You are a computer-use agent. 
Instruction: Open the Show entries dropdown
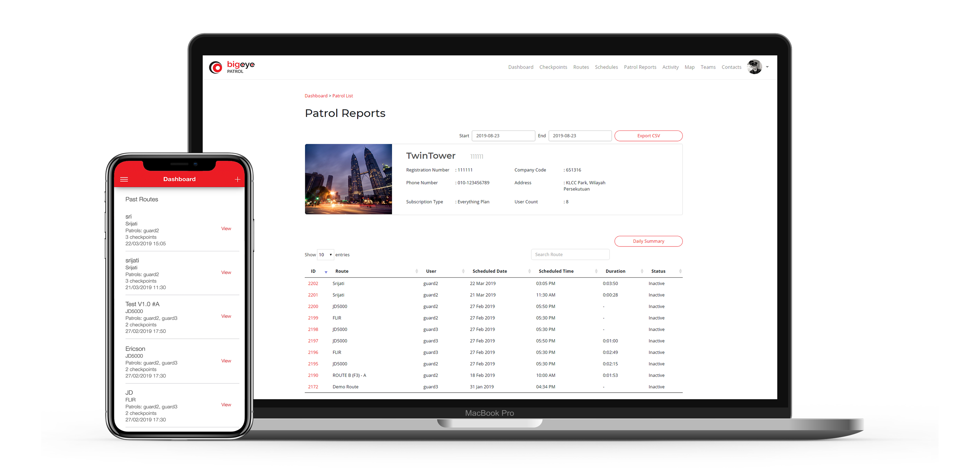(325, 255)
